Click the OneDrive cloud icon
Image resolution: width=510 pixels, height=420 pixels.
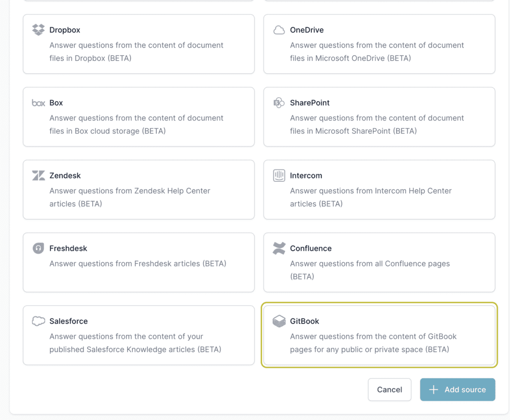tap(279, 30)
